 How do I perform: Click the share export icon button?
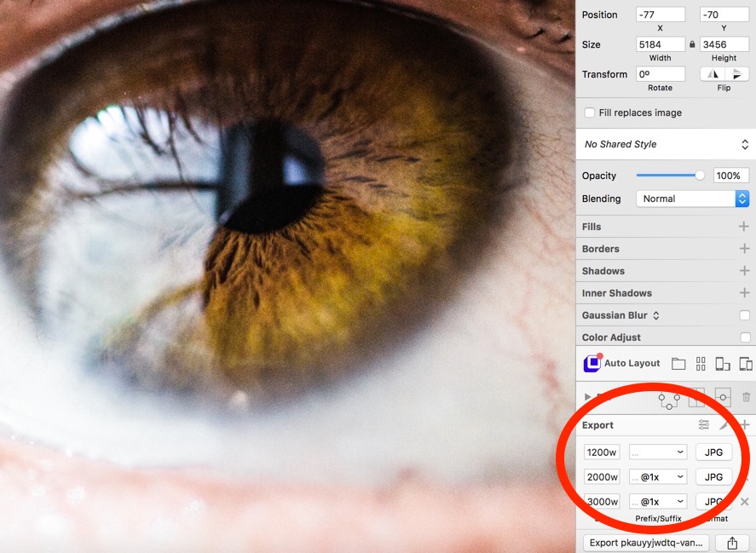732,543
